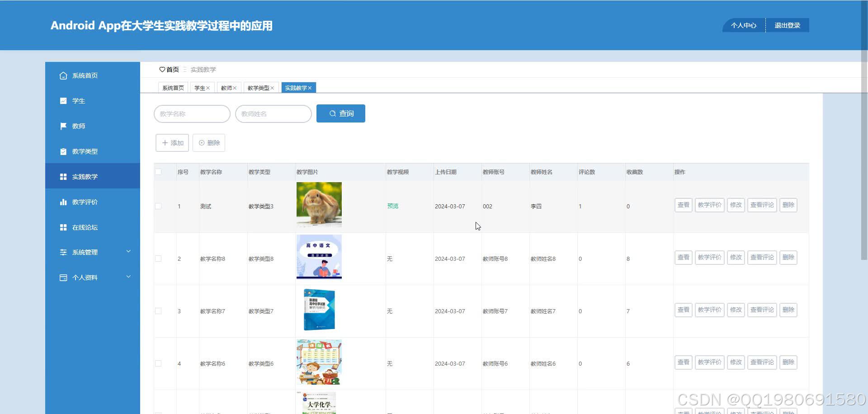Check the checkbox for row 3 教学名称7
Screen dimensions: 868x414
click(158, 310)
